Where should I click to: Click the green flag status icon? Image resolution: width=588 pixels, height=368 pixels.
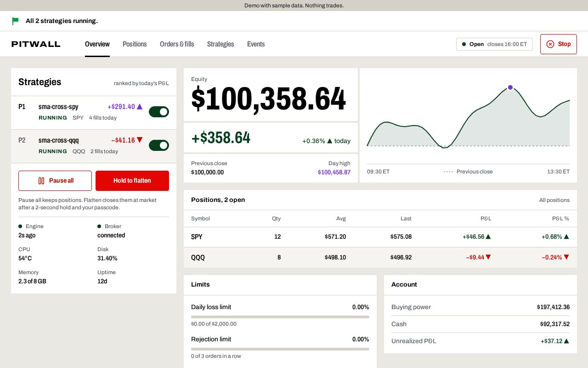pos(15,21)
